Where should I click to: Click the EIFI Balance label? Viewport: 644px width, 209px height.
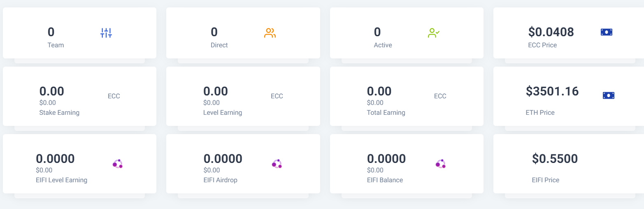pos(385,180)
